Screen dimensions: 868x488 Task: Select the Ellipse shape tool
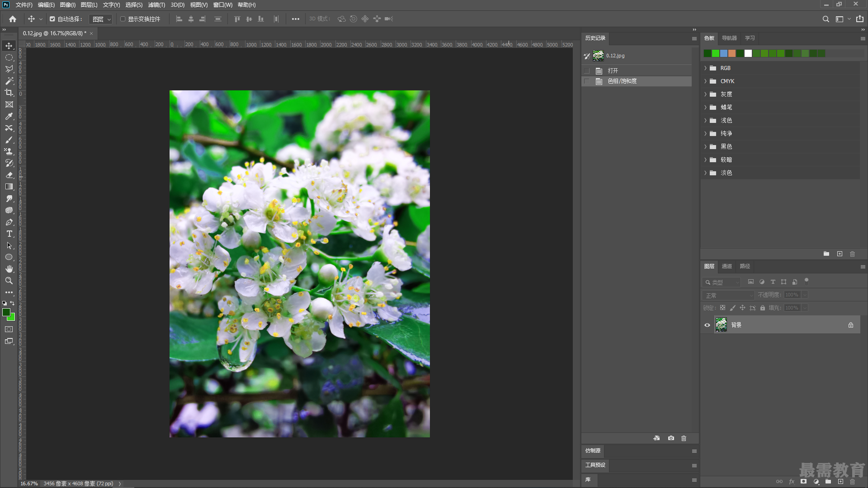pos(9,257)
